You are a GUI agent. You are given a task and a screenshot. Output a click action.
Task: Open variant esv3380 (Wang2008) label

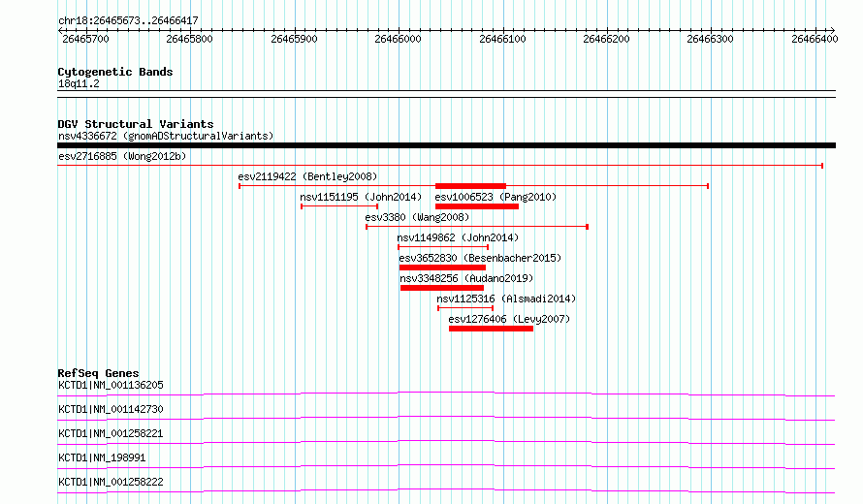click(x=417, y=217)
